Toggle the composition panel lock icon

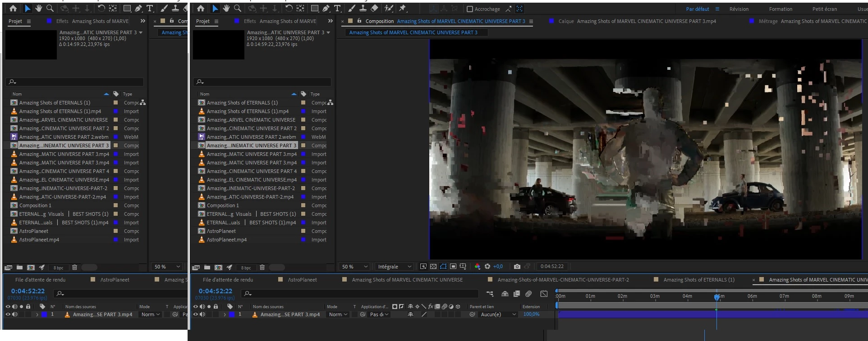359,21
